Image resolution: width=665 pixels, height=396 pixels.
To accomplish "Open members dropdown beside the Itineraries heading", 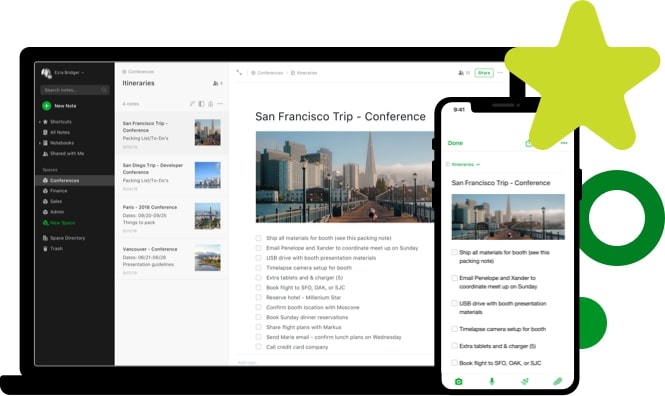I will pos(218,84).
